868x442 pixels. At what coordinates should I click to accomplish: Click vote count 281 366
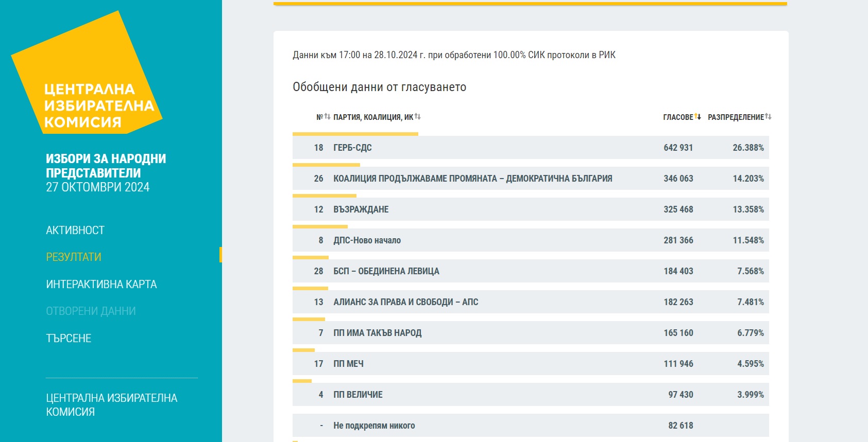coord(678,240)
